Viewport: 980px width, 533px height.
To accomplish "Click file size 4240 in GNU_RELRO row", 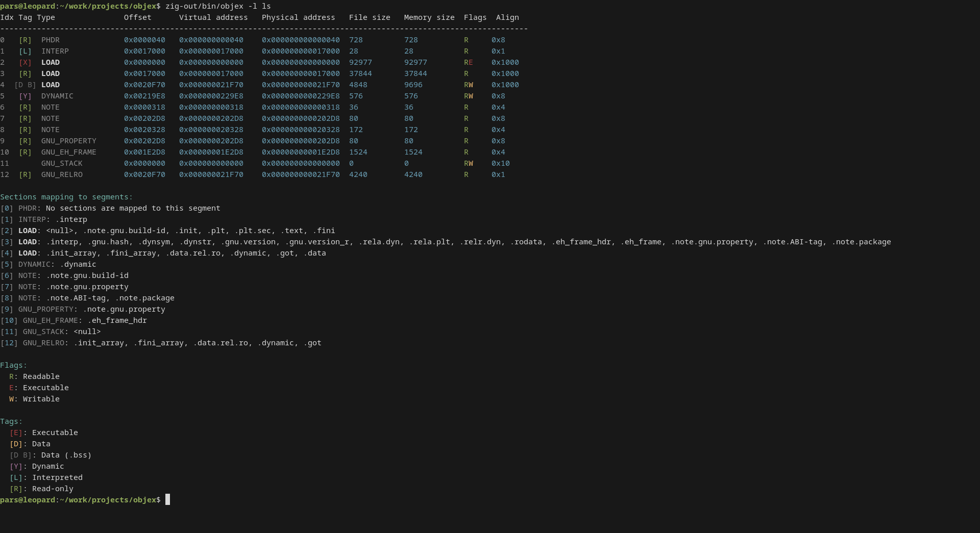I will coord(358,174).
